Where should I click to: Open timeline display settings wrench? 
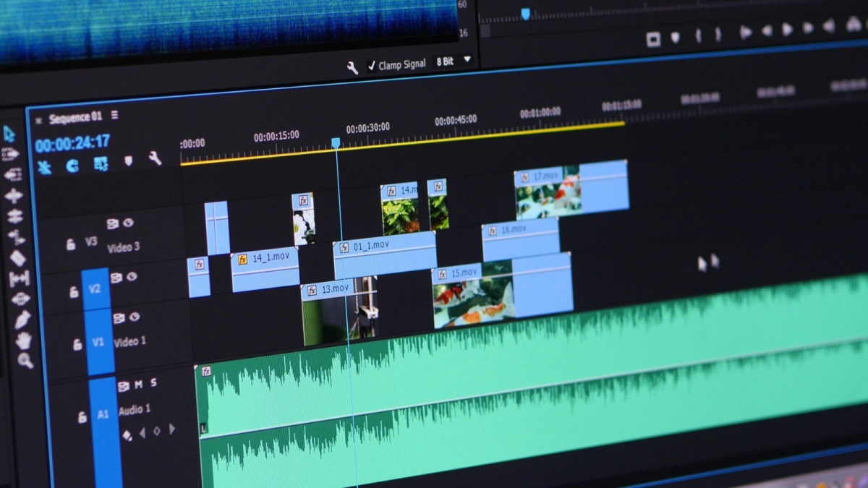pos(155,158)
